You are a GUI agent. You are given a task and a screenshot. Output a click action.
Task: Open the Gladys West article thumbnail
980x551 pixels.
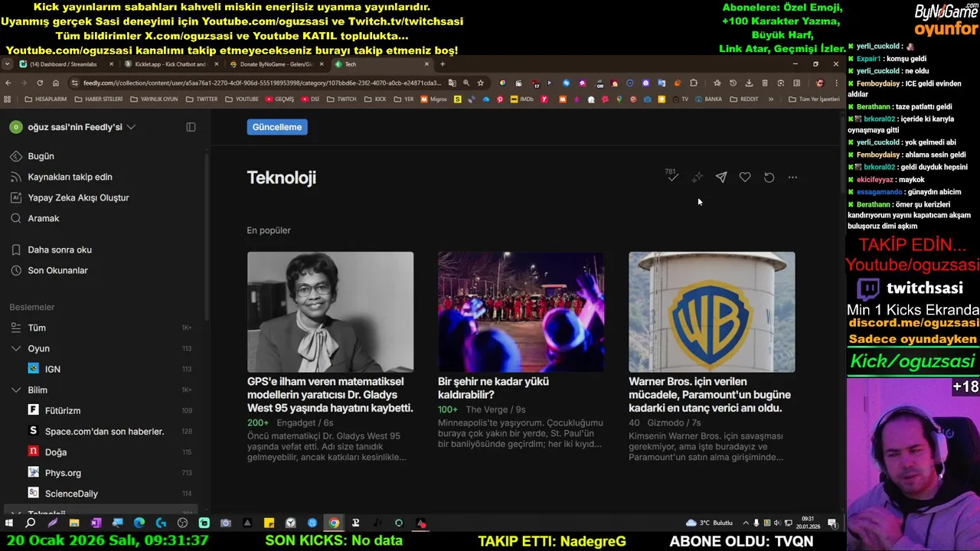coord(330,311)
